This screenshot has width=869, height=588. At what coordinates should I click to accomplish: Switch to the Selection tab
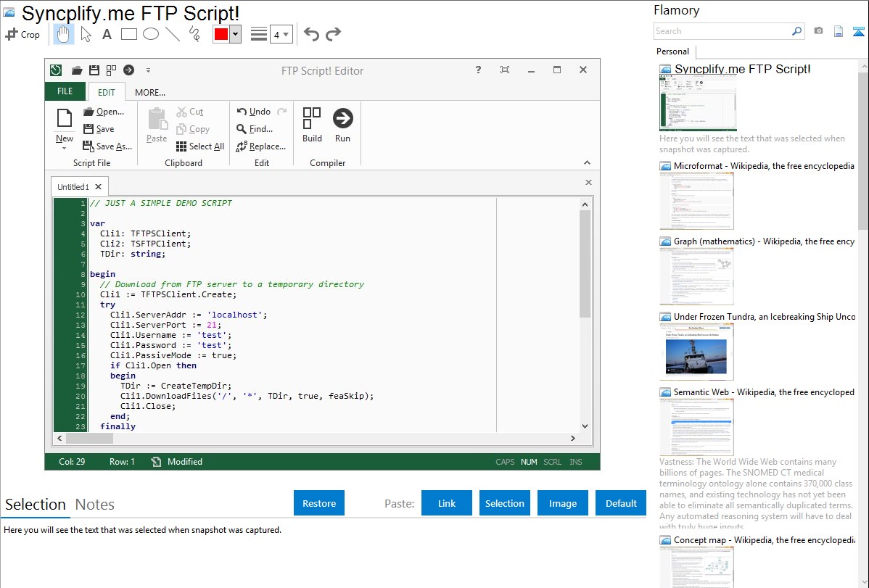pyautogui.click(x=36, y=505)
